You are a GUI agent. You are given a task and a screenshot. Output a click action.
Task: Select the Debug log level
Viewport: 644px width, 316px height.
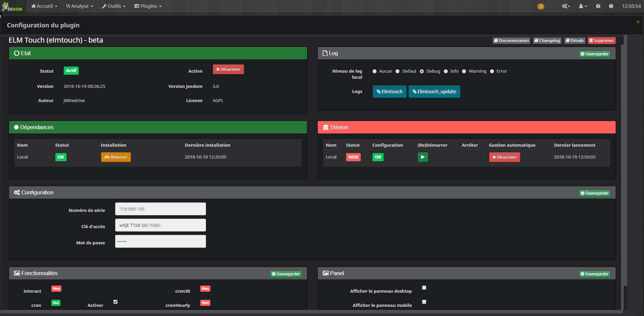coord(422,71)
